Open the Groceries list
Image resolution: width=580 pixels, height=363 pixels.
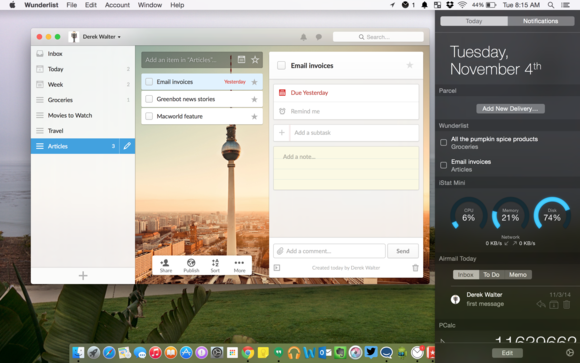pyautogui.click(x=83, y=100)
